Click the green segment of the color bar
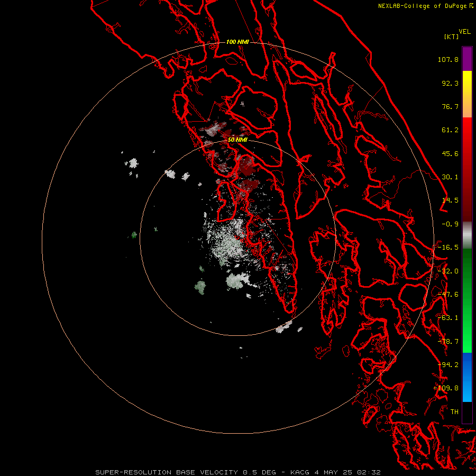476x476 pixels. click(467, 300)
